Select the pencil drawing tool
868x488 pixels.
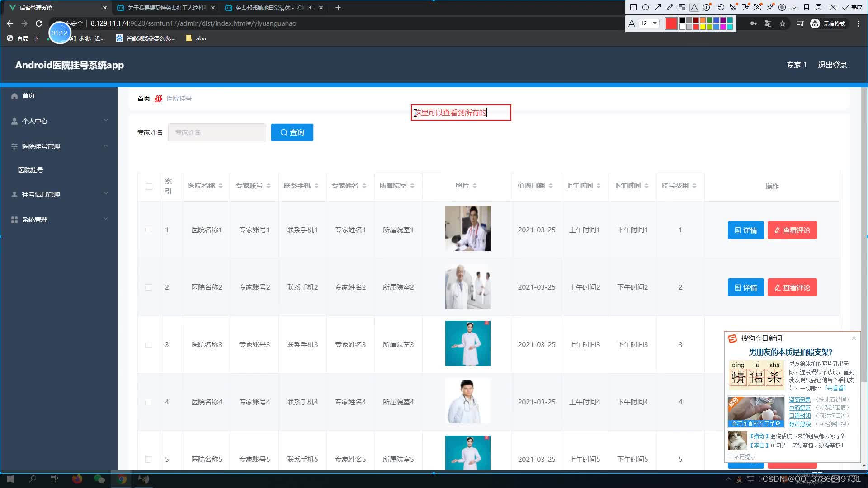click(670, 7)
